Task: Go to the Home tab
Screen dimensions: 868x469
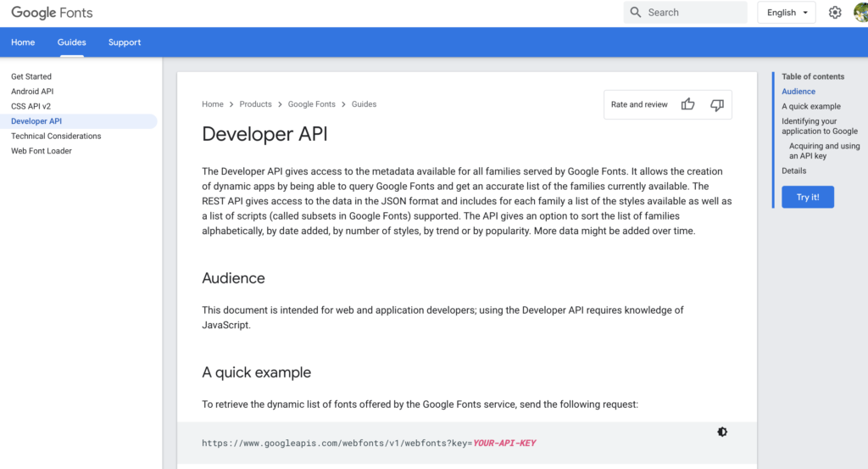Action: (23, 42)
